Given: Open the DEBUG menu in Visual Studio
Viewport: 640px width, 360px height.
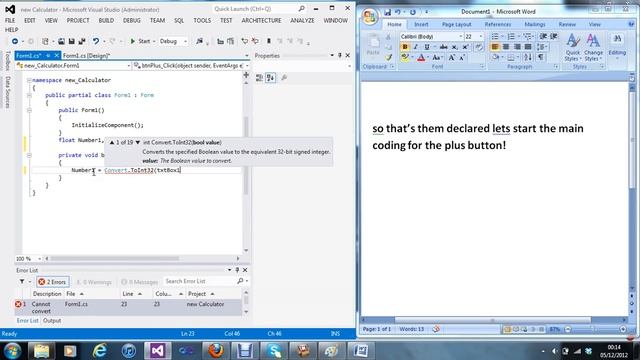Looking at the screenshot, I should click(x=131, y=20).
